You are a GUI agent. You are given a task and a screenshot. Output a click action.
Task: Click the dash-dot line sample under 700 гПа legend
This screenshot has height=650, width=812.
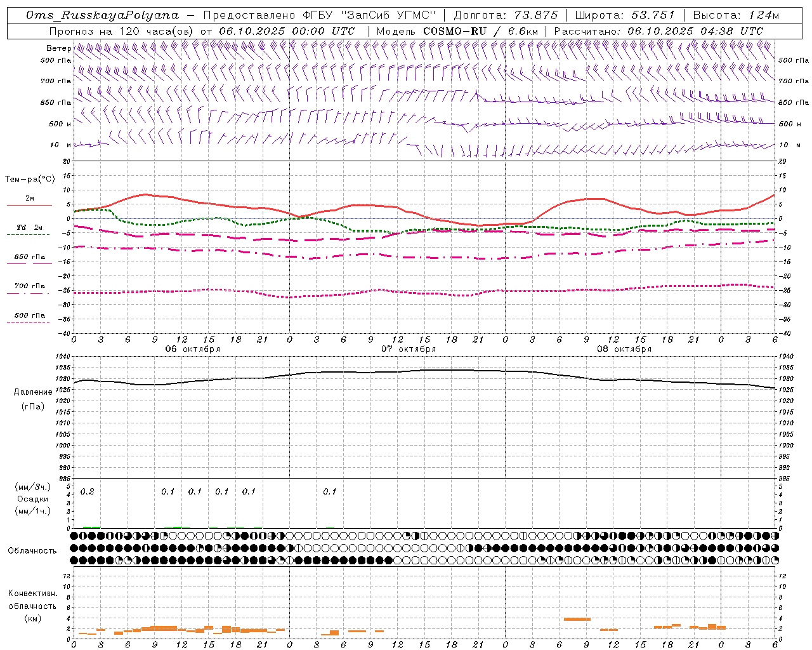point(28,293)
